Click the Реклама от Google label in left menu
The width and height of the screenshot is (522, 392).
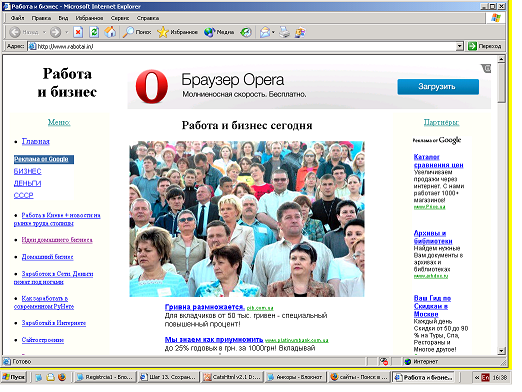point(44,159)
